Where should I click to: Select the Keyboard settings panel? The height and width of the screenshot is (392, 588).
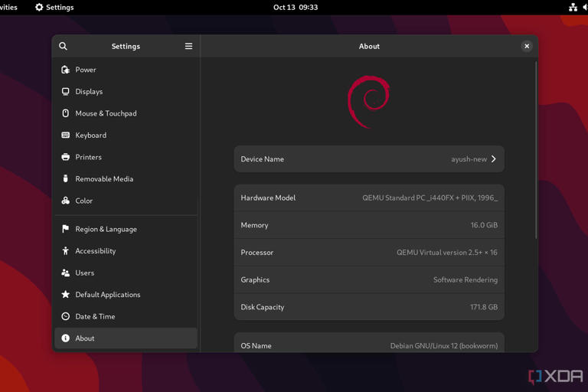(126, 135)
